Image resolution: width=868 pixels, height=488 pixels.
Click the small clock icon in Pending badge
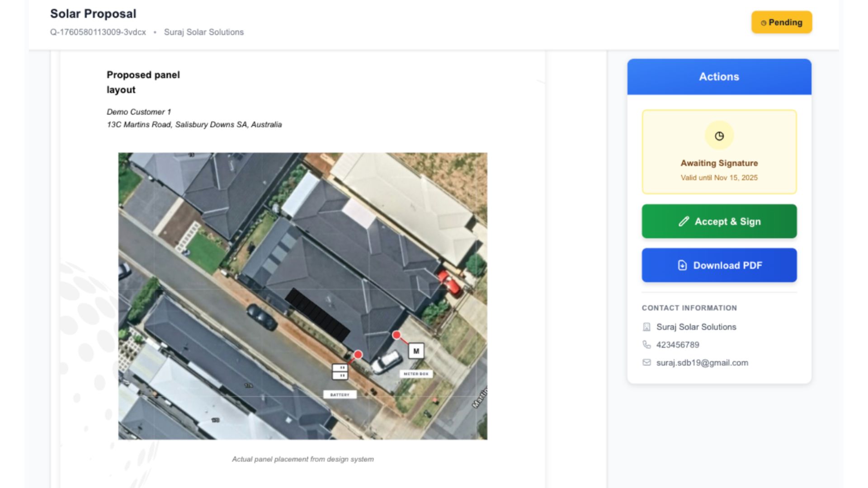764,23
